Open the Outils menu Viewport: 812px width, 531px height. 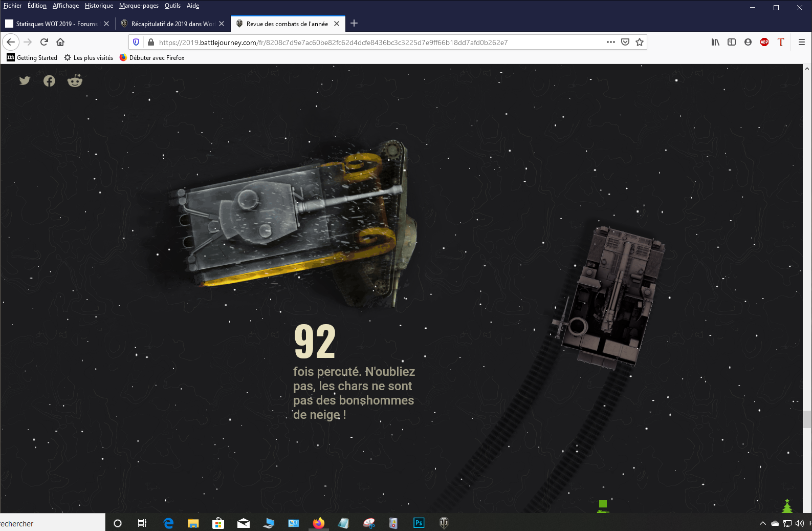click(172, 6)
